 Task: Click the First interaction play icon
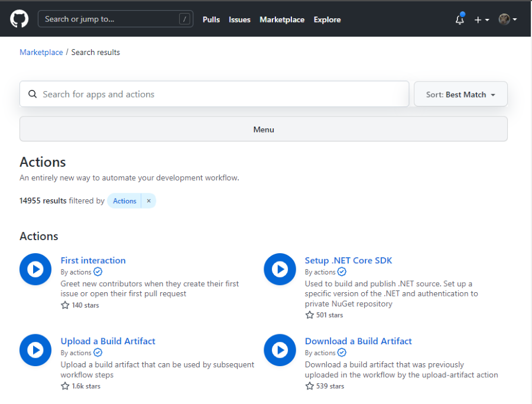(35, 269)
